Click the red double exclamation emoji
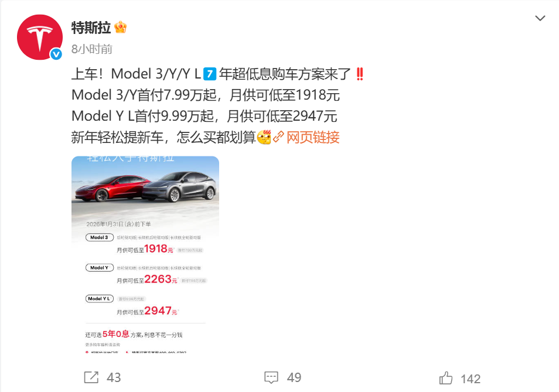The height and width of the screenshot is (392, 559). point(360,74)
